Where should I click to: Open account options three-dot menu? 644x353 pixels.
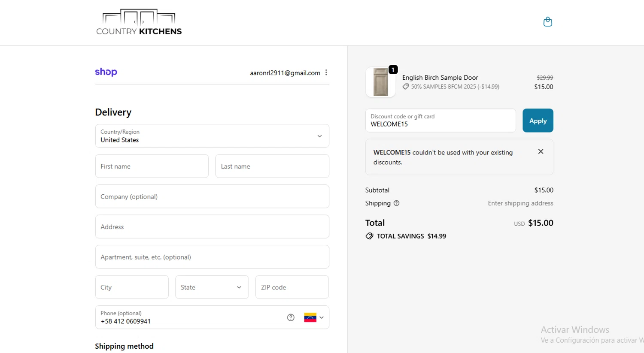point(326,72)
